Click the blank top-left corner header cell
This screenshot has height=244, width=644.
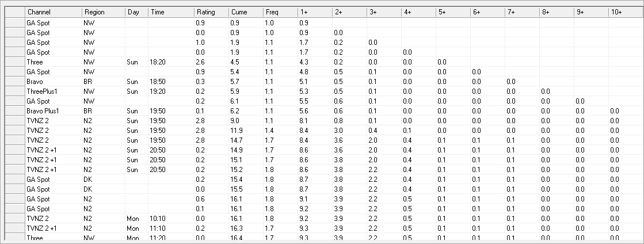(x=15, y=12)
